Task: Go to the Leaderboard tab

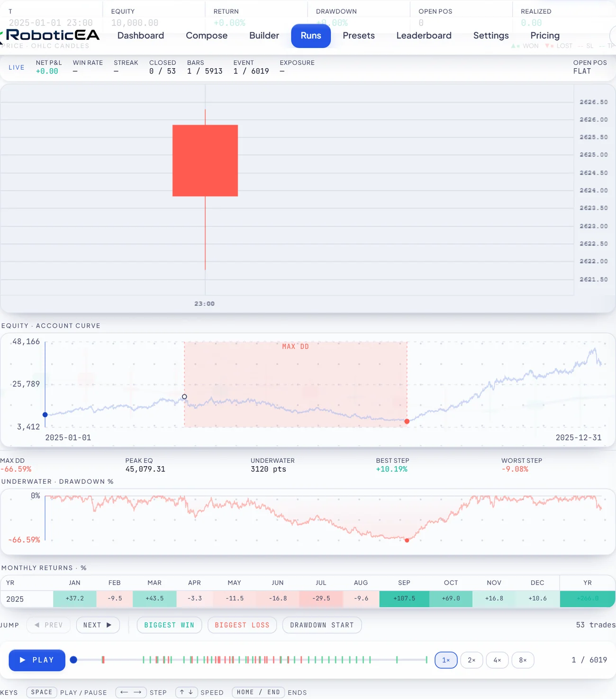Action: click(424, 36)
